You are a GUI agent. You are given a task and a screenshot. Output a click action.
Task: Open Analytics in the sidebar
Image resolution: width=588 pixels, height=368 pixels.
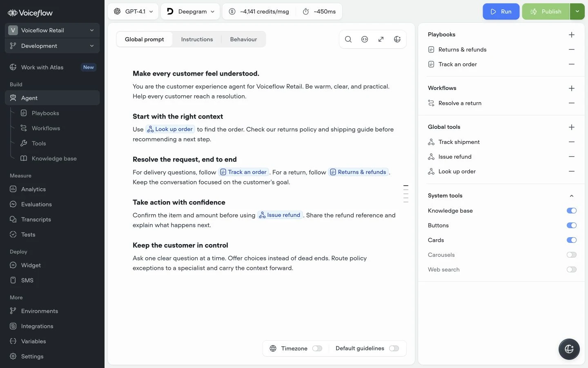[52, 189]
